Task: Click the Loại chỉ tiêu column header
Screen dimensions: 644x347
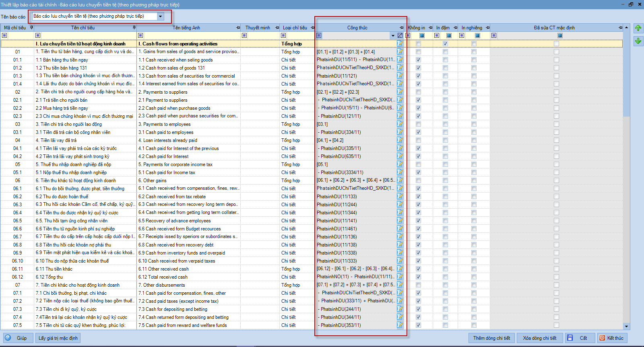Action: (x=295, y=28)
